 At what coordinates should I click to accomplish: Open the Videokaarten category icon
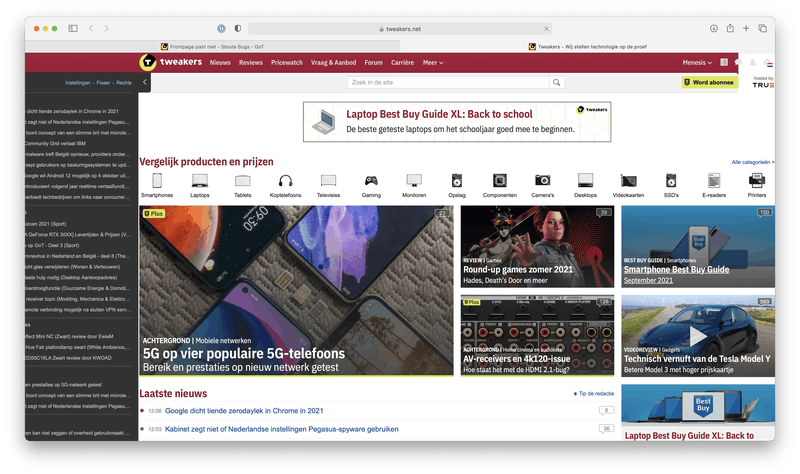(x=628, y=181)
